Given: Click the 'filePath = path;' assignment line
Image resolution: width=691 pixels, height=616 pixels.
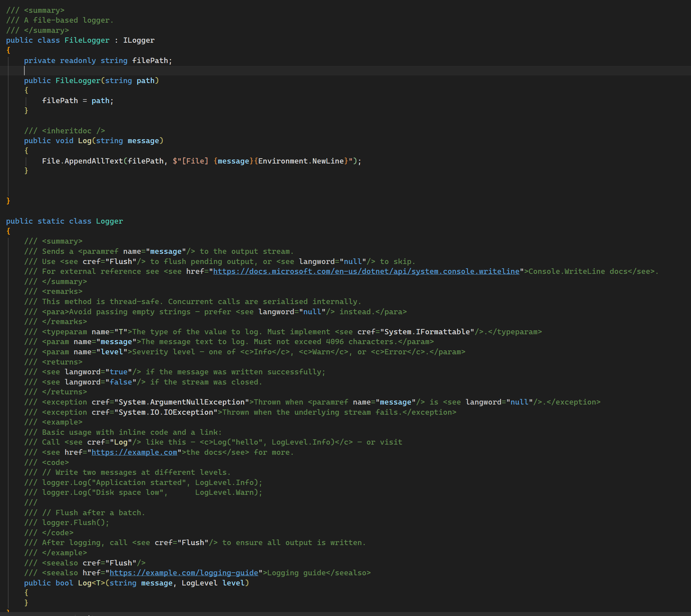Looking at the screenshot, I should (x=78, y=100).
